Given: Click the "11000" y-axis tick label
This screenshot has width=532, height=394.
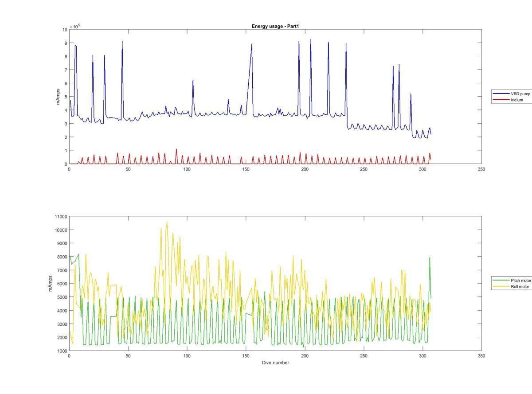Looking at the screenshot, I should [61, 217].
